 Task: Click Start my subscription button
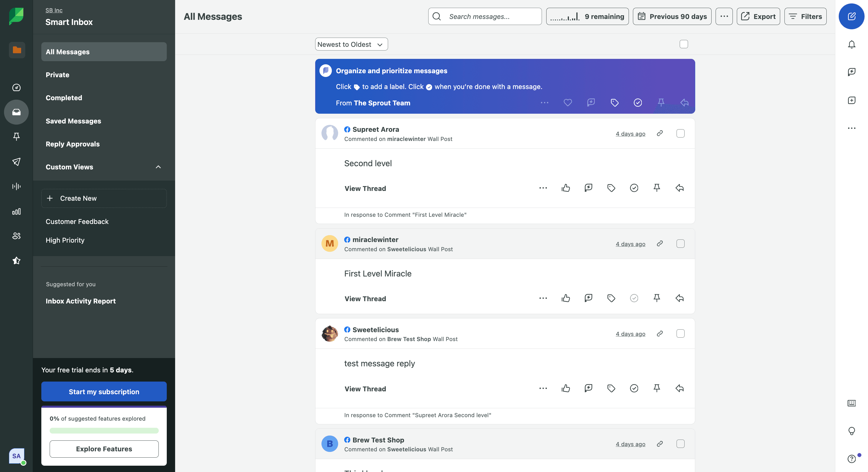(x=104, y=392)
